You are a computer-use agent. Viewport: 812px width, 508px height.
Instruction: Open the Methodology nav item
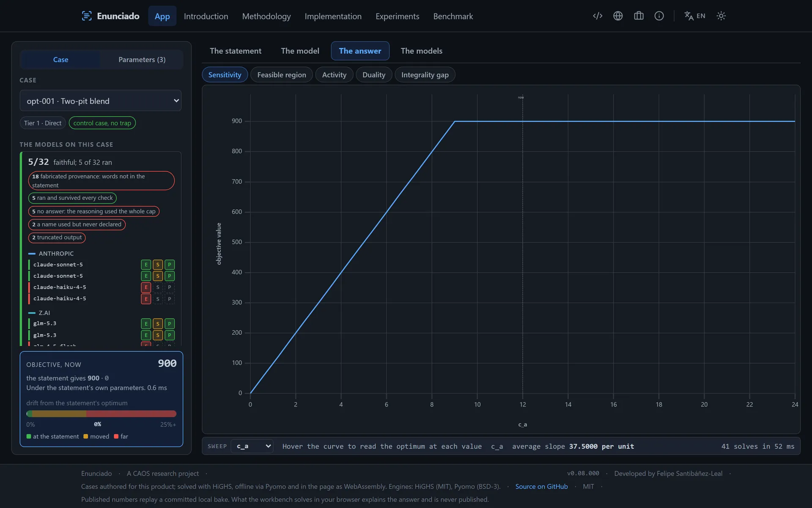(x=266, y=16)
